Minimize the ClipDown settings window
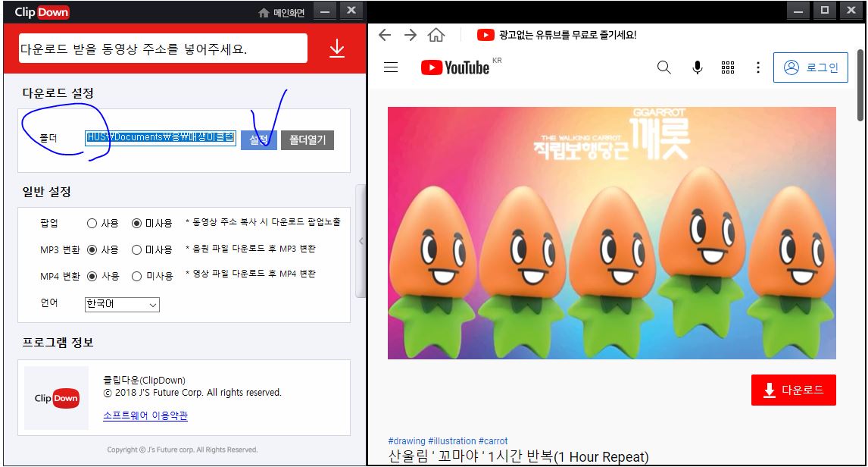 tap(325, 11)
